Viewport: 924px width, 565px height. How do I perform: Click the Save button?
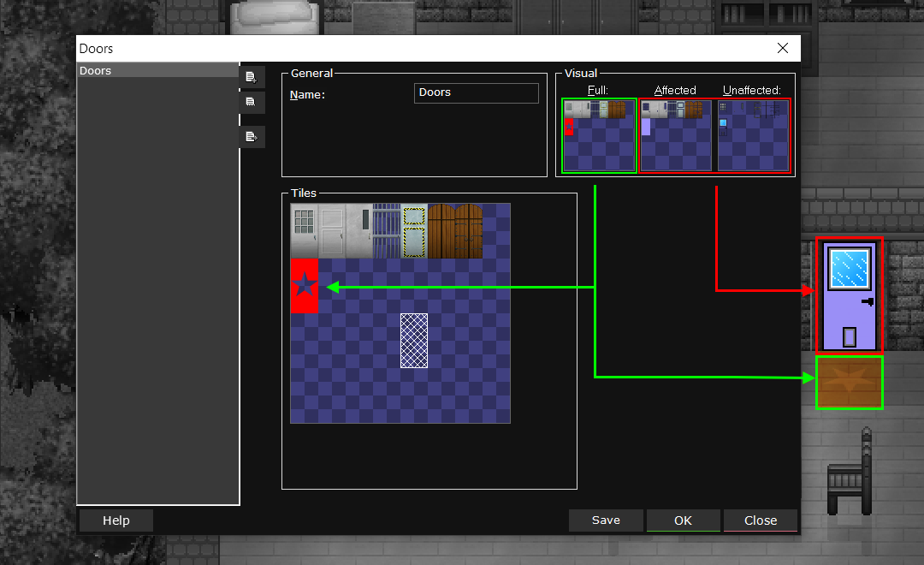pos(606,520)
